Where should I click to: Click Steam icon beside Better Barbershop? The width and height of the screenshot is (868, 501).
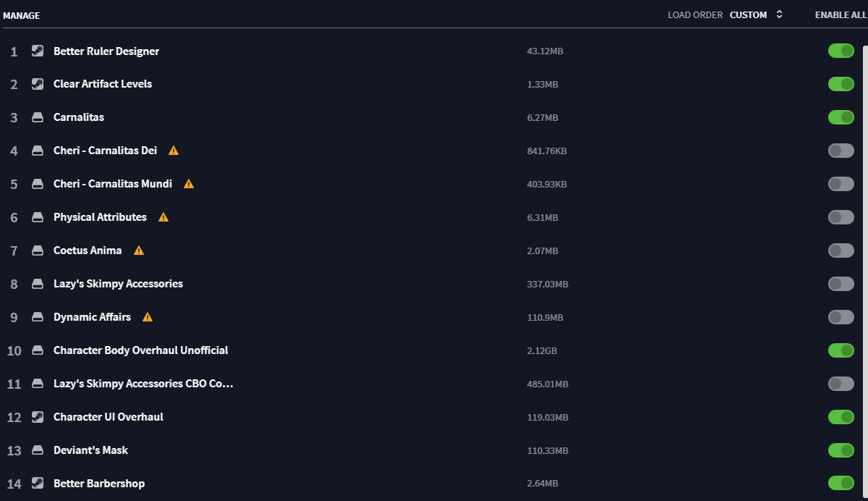click(x=38, y=484)
